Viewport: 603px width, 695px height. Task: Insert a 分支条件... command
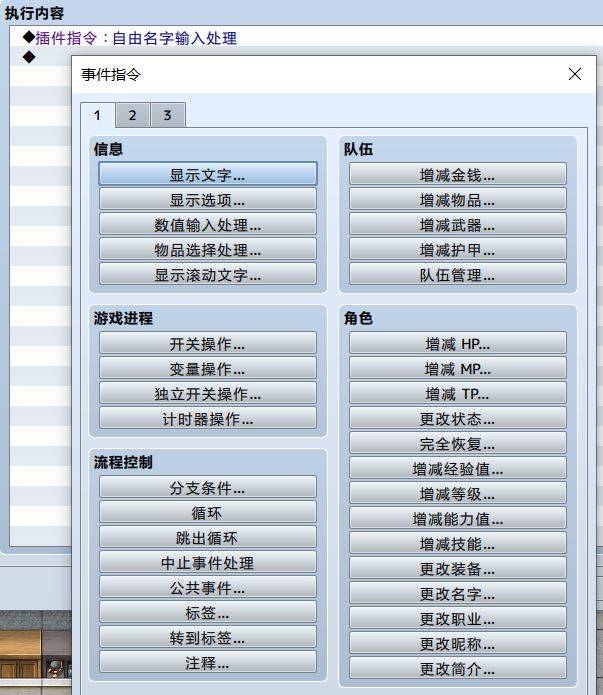pyautogui.click(x=208, y=488)
